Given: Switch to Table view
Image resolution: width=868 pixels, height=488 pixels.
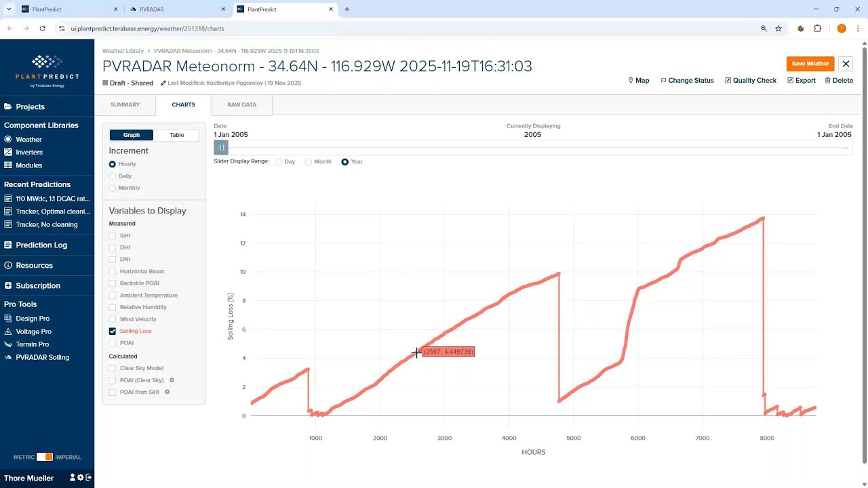Looking at the screenshot, I should [x=177, y=135].
